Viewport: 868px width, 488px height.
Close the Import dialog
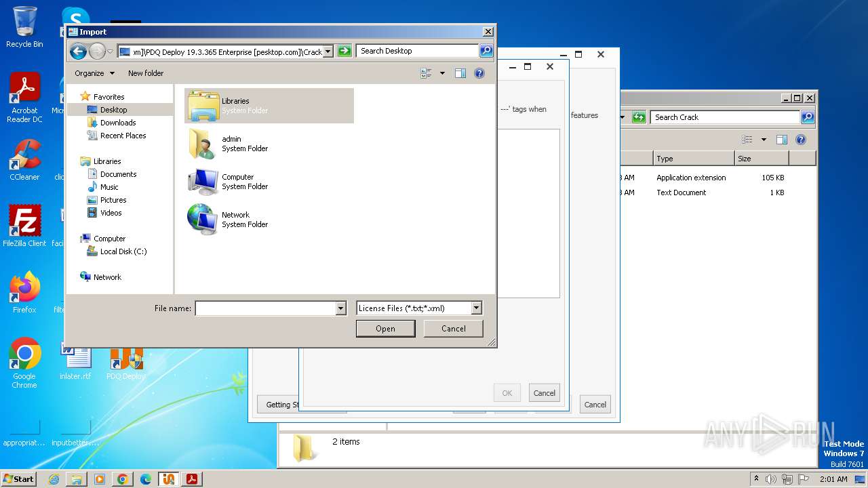tap(488, 32)
